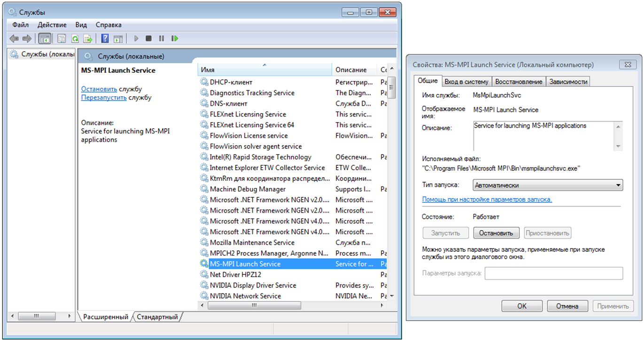Viewport: 644px width, 340px height.
Task: Open the Зависимости tab
Action: (568, 81)
